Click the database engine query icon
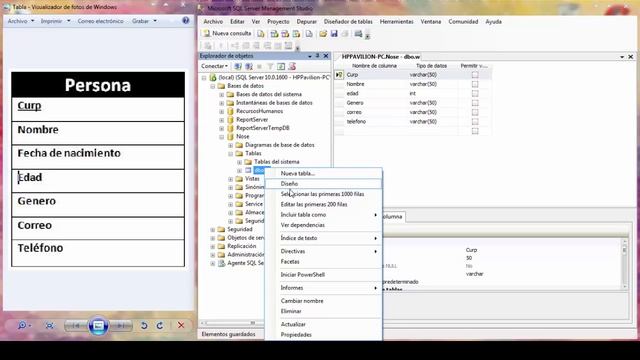 click(261, 33)
